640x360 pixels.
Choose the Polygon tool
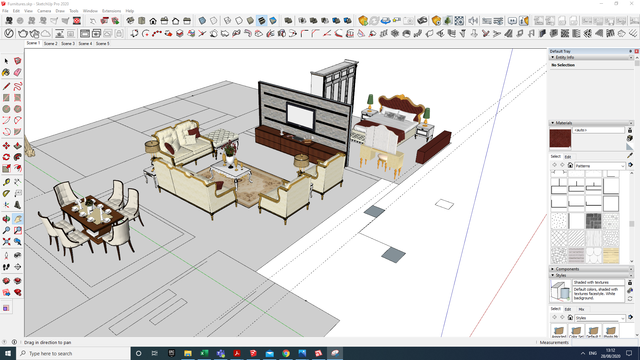click(x=18, y=109)
